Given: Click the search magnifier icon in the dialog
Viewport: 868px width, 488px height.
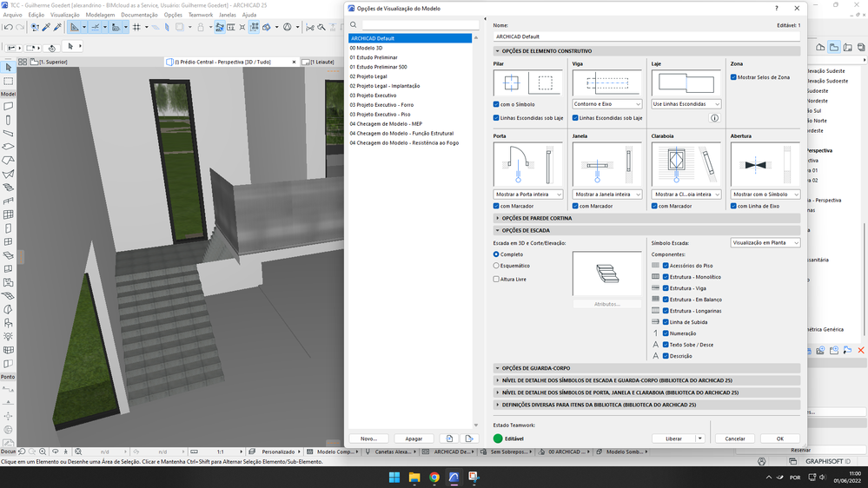Looking at the screenshot, I should (354, 25).
